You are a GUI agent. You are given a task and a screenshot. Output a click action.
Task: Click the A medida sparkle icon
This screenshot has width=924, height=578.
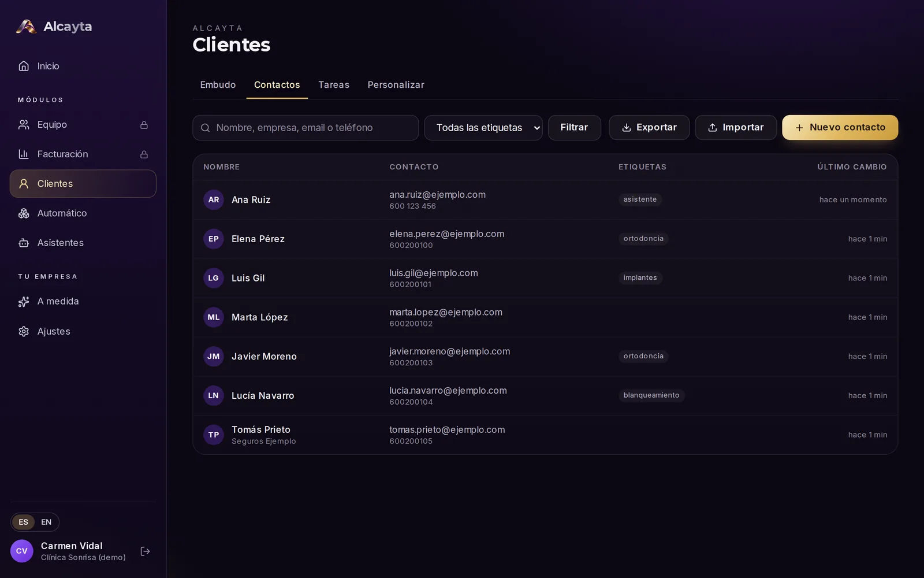[x=24, y=302]
